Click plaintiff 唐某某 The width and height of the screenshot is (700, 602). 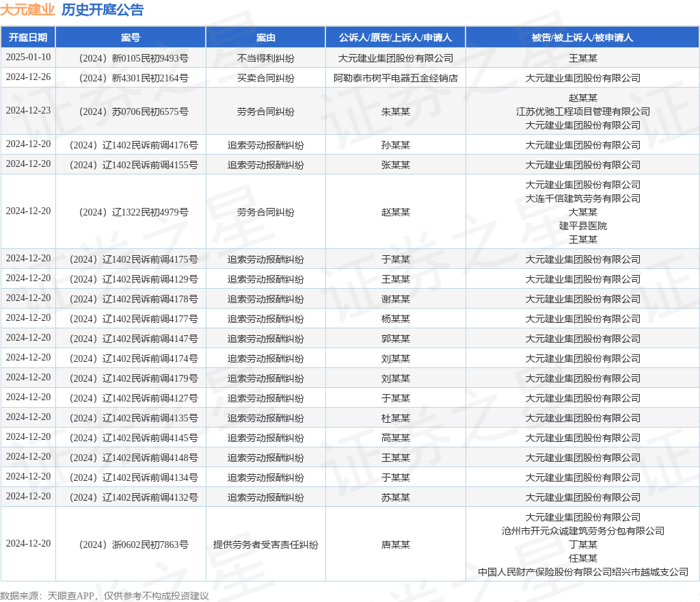(x=396, y=545)
